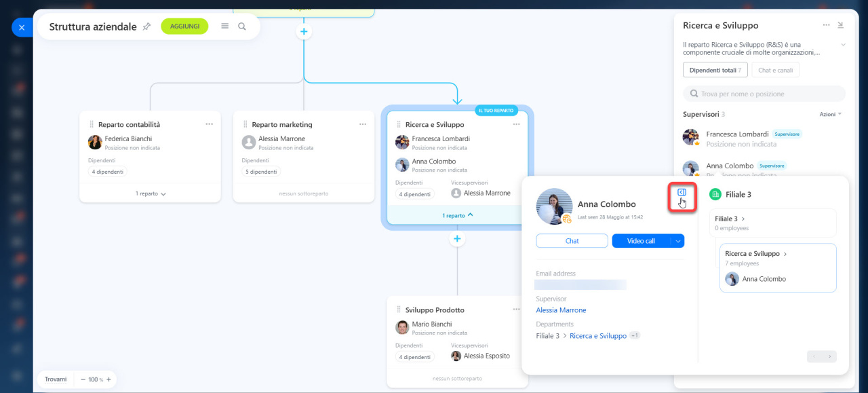Select Anna Colombo in the popup org tree
Screen dimensions: 868x393
tap(764, 279)
